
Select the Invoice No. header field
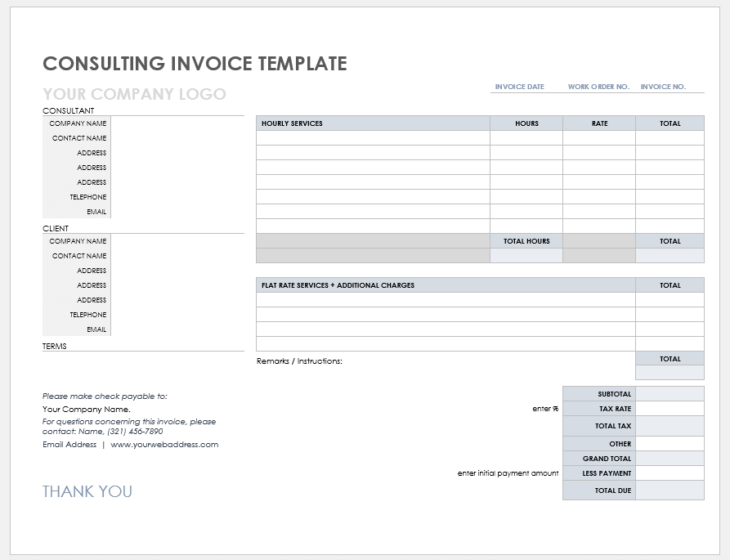tap(663, 87)
